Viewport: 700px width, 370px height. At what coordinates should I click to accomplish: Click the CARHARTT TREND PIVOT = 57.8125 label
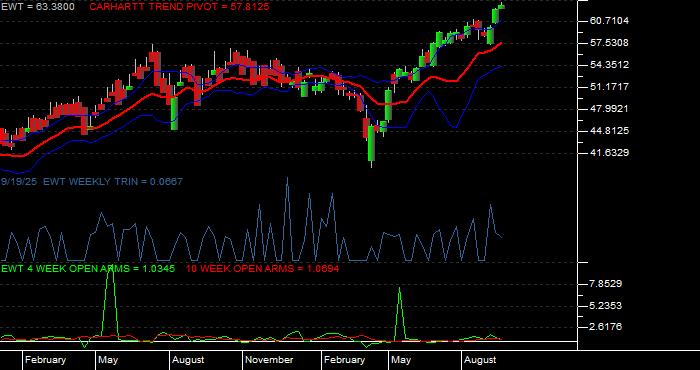[x=179, y=7]
